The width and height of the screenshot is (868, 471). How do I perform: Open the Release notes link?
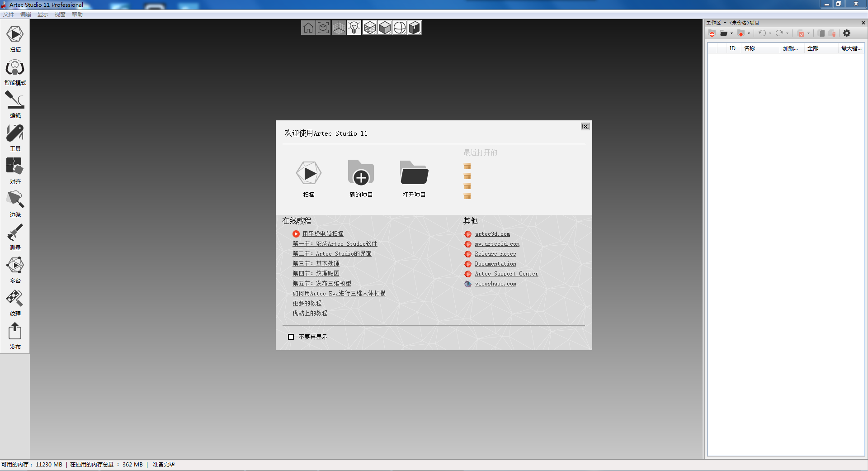[495, 254]
